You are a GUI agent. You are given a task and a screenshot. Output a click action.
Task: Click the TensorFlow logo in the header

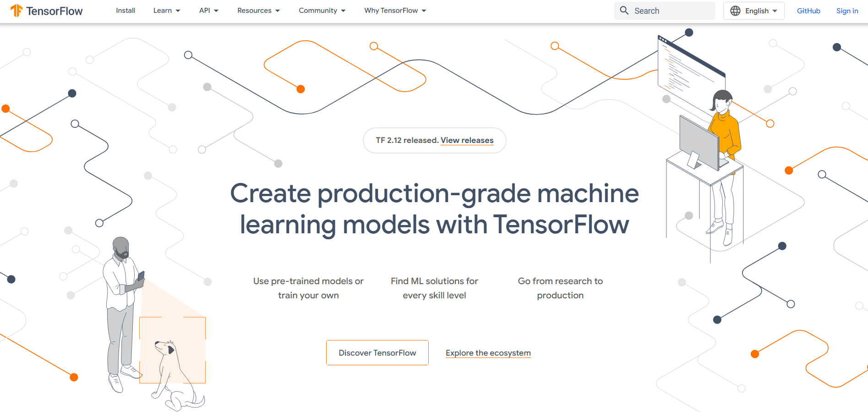(46, 11)
